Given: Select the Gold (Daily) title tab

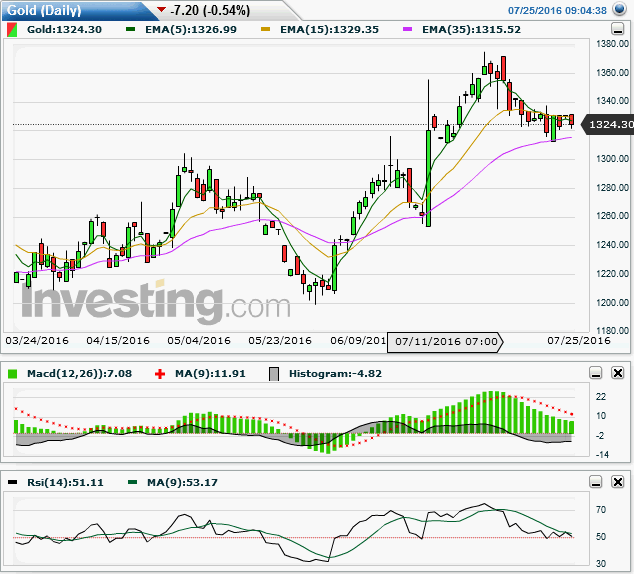Looking at the screenshot, I should tap(77, 10).
